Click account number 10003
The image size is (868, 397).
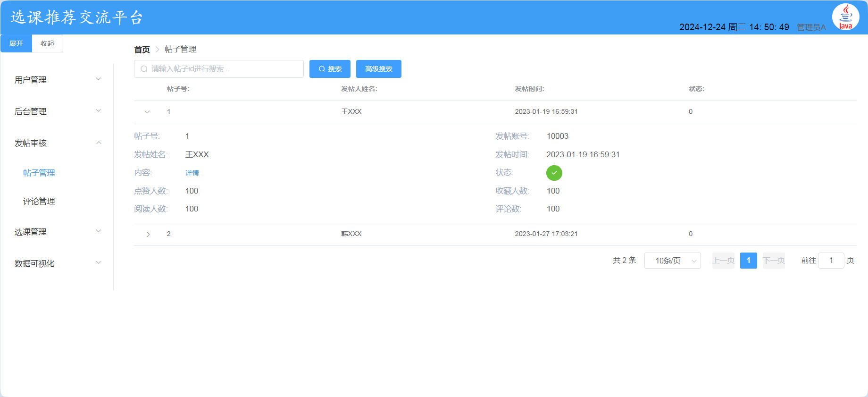(558, 136)
